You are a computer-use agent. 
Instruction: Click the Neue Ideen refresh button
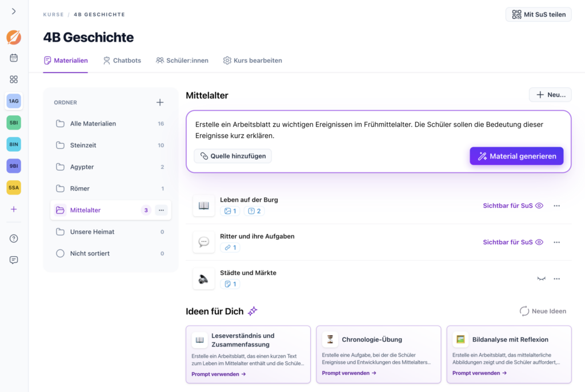point(543,311)
